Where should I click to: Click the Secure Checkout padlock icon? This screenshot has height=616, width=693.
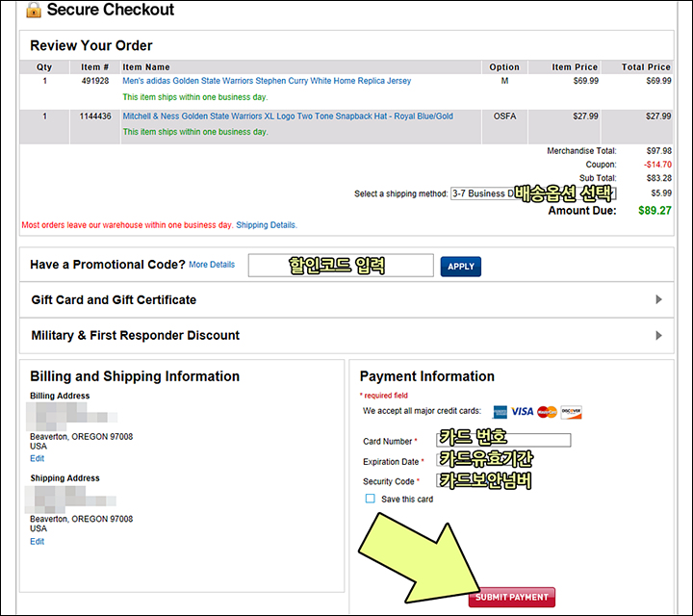(34, 10)
